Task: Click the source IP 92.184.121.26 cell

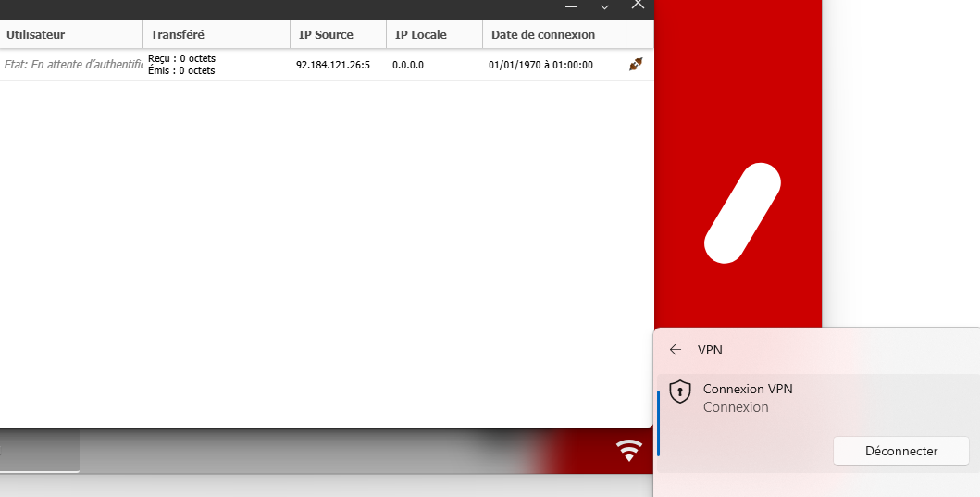Action: [337, 66]
